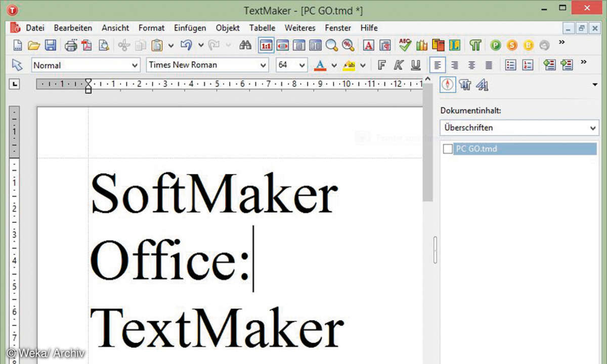Show two pages view icon
The image size is (607, 364).
click(315, 45)
